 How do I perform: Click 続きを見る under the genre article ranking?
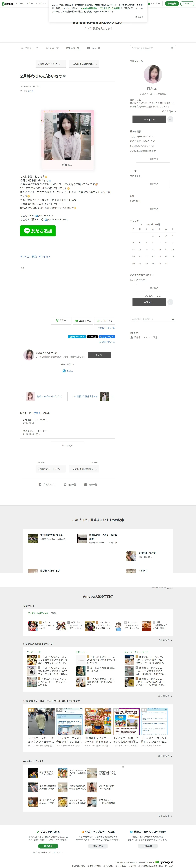click(x=165, y=696)
